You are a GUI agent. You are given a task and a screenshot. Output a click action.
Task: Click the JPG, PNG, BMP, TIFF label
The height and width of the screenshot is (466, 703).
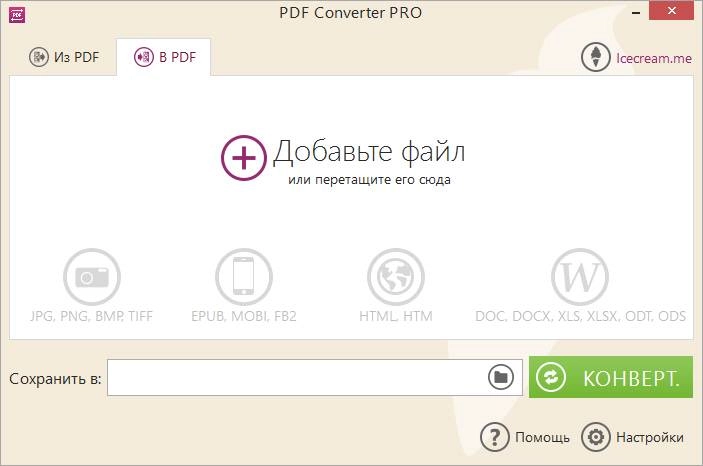tap(91, 316)
